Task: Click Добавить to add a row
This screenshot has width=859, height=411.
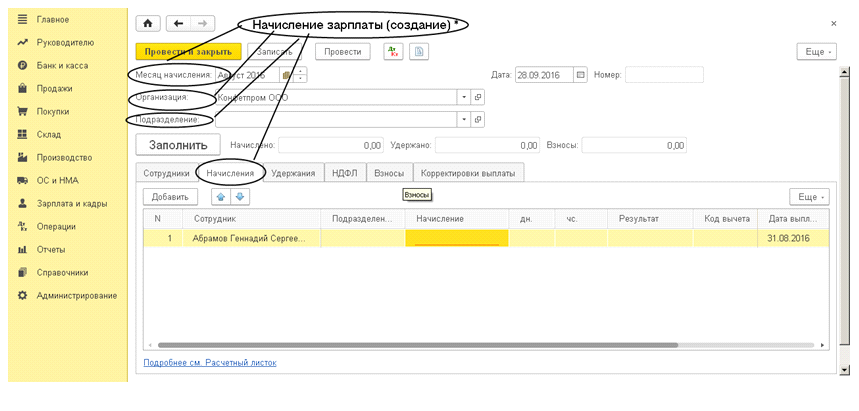Action: coord(170,197)
